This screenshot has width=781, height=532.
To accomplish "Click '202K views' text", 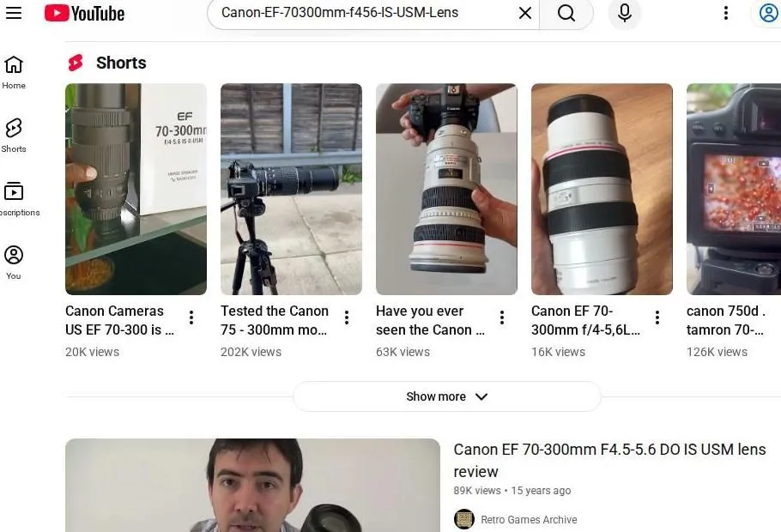I will 251,352.
